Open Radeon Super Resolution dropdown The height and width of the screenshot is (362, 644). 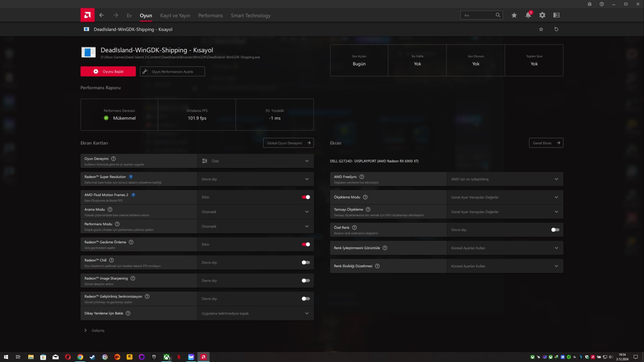[x=256, y=179]
